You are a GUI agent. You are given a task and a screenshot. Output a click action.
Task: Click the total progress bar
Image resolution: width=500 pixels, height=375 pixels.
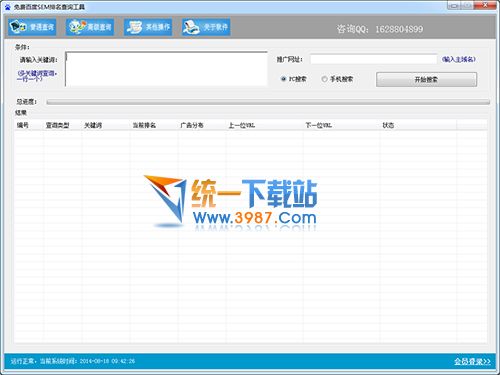(x=268, y=102)
